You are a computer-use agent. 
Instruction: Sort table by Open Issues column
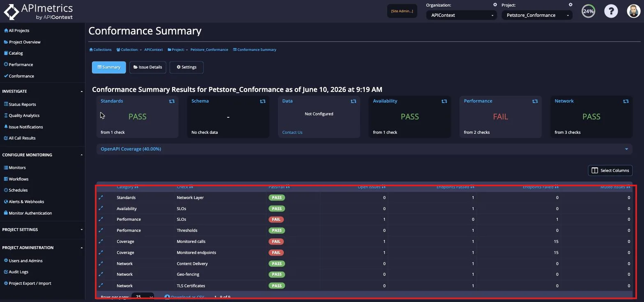click(x=372, y=187)
